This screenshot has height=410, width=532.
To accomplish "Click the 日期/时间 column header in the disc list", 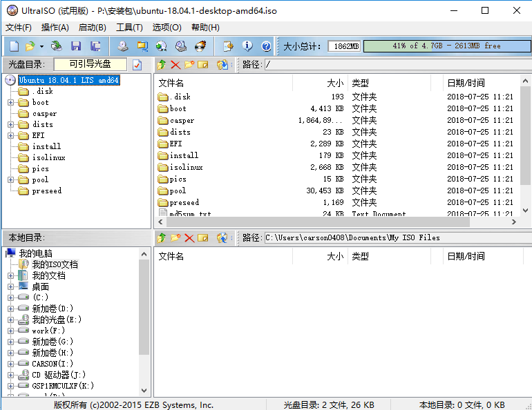I will [x=481, y=83].
